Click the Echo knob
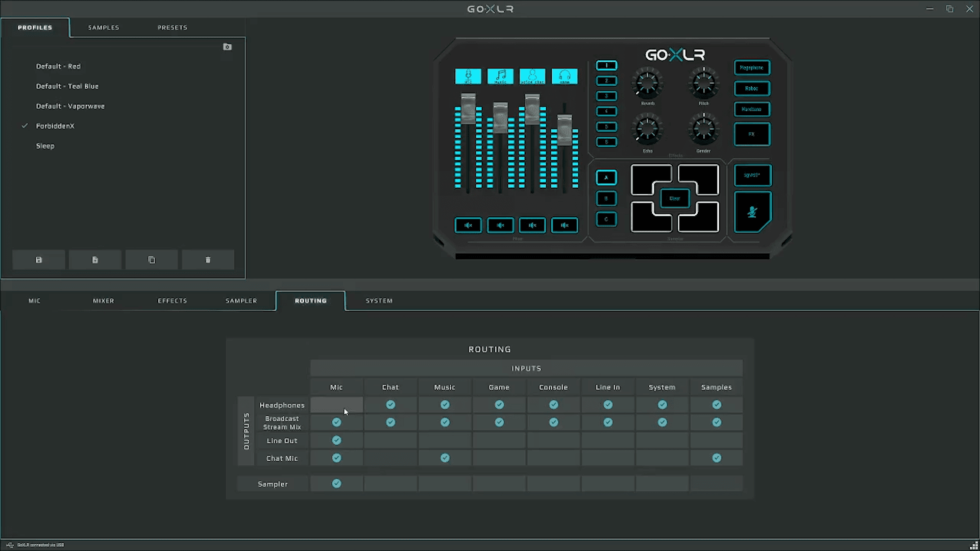The height and width of the screenshot is (551, 980). point(647,130)
